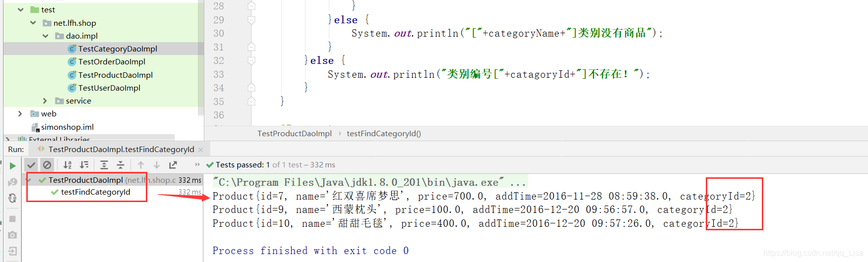Select simonshop.iml file
This screenshot has height=262, width=868.
[x=67, y=127]
